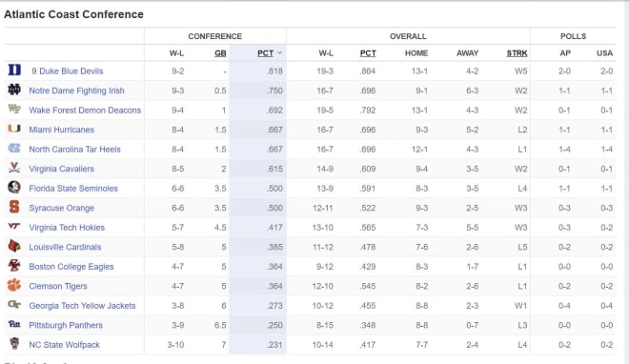Image resolution: width=629 pixels, height=364 pixels.
Task: Click the Virginia Tech Hokies logo
Action: click(x=14, y=227)
